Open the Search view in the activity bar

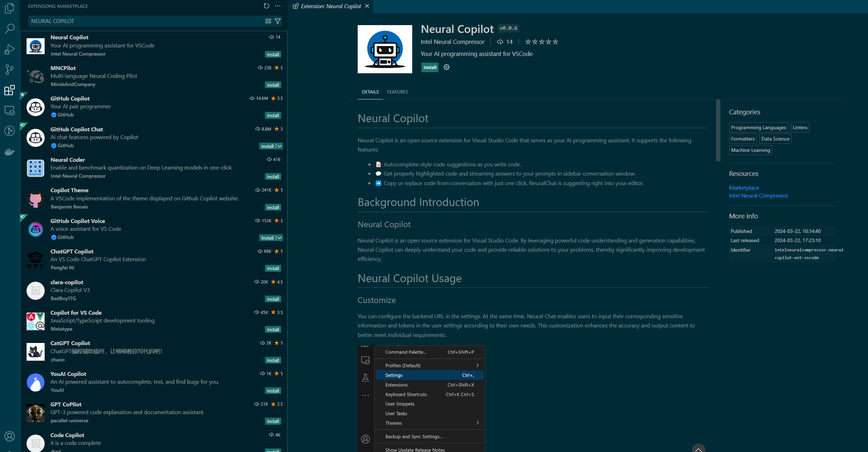[10, 29]
